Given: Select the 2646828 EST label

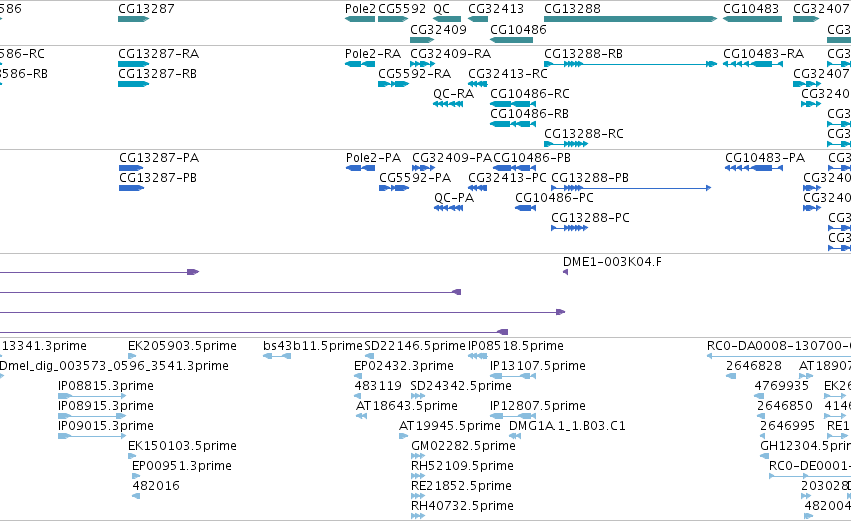Looking at the screenshot, I should point(754,366).
